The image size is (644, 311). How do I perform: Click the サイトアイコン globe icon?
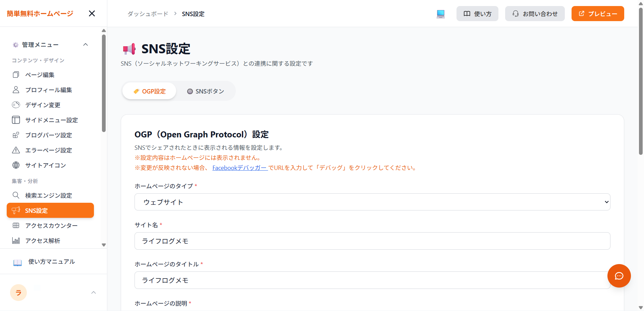(x=16, y=165)
